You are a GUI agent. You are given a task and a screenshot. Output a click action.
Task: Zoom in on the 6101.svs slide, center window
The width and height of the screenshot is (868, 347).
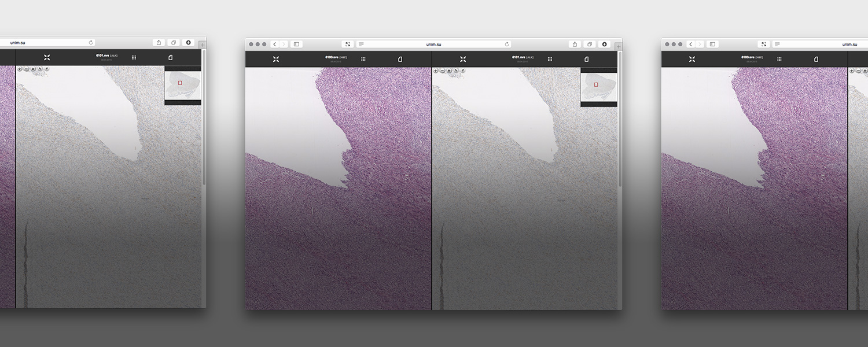pyautogui.click(x=436, y=71)
